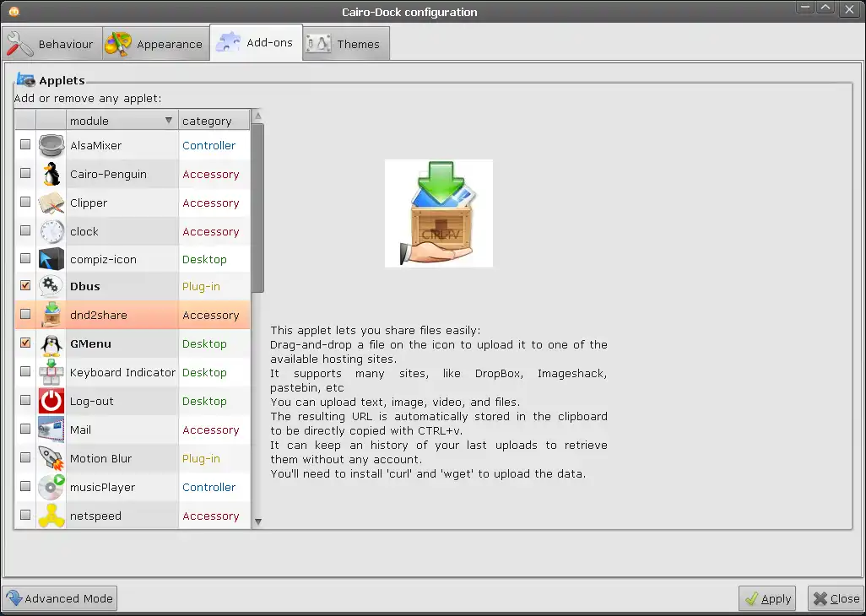866x616 pixels.
Task: Click the Cairo-Dock icon in title bar
Action: [x=14, y=12]
